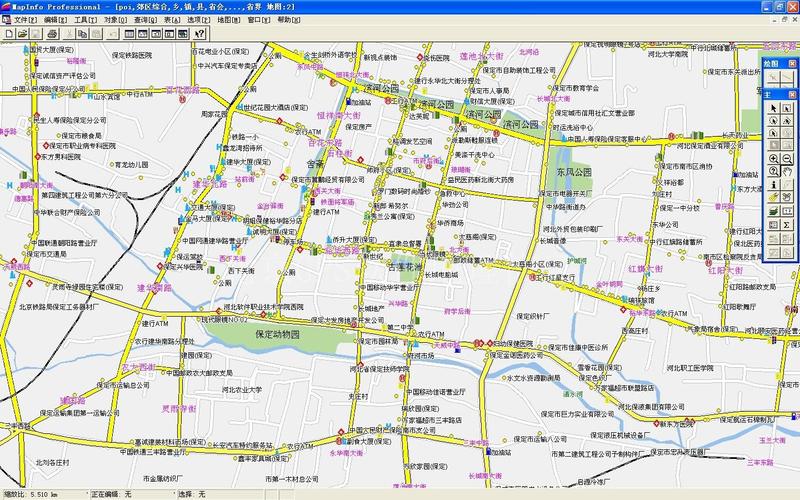Image resolution: width=800 pixels, height=500 pixels.
Task: Click the 东风公园 label on map
Action: point(574,172)
